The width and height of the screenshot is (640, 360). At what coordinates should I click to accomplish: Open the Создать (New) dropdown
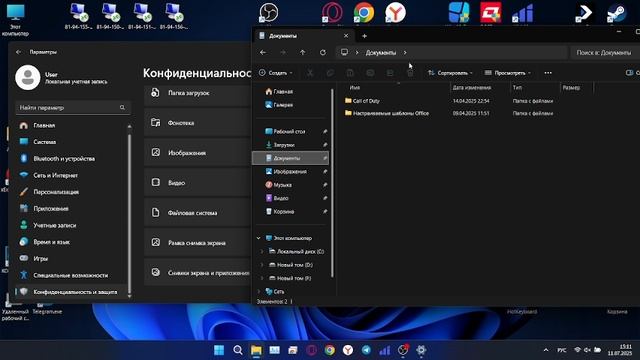coord(276,73)
